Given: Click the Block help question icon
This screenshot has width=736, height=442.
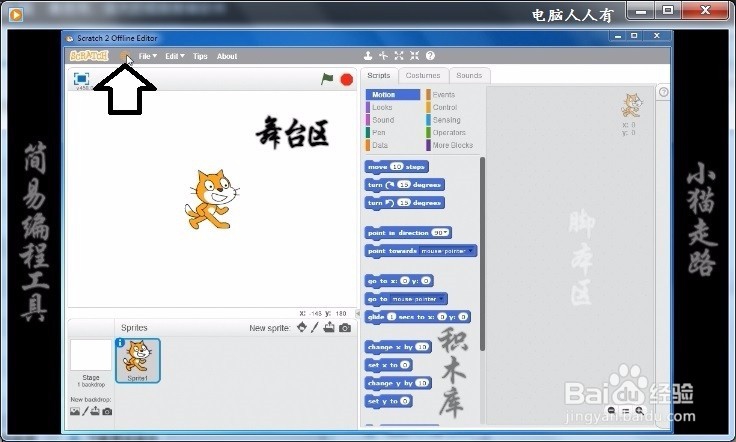Looking at the screenshot, I should (430, 56).
